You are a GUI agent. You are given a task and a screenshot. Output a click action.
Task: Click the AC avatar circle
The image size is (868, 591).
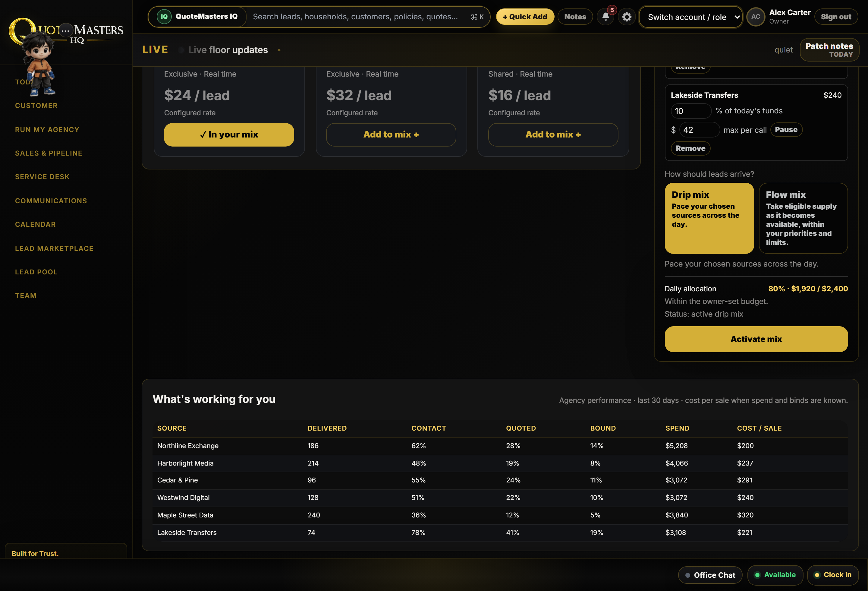(x=756, y=17)
